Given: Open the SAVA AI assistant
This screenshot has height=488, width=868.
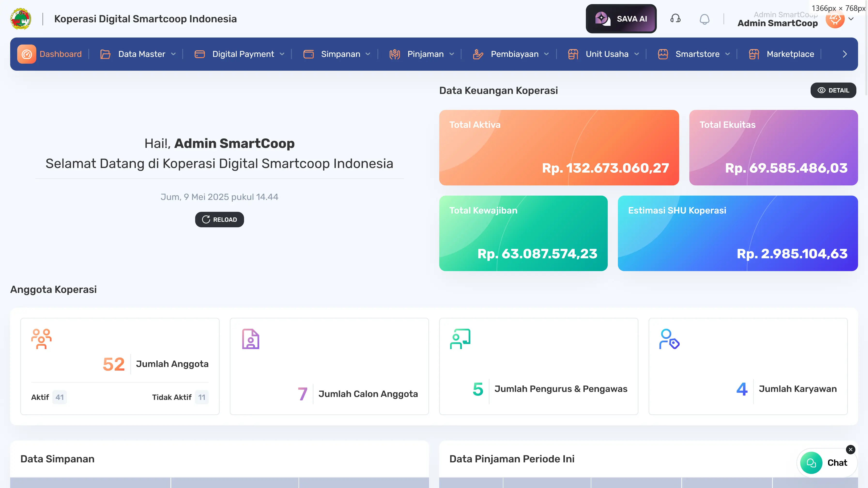Looking at the screenshot, I should (x=621, y=19).
